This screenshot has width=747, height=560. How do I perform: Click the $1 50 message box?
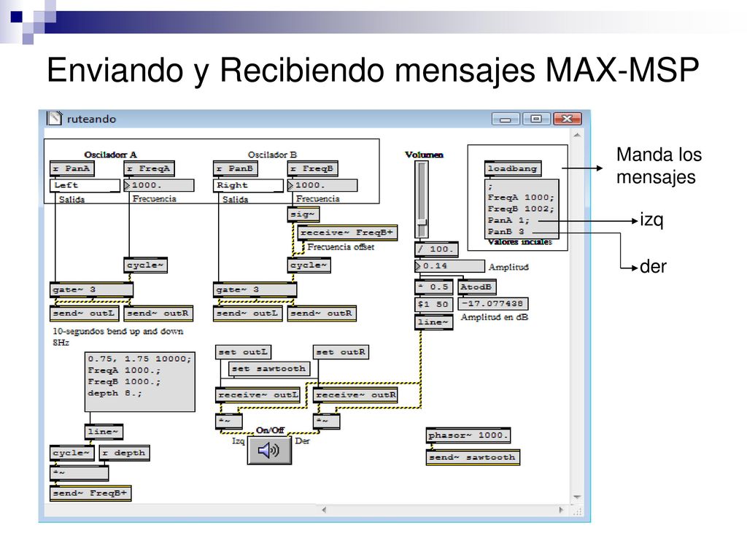(x=433, y=304)
